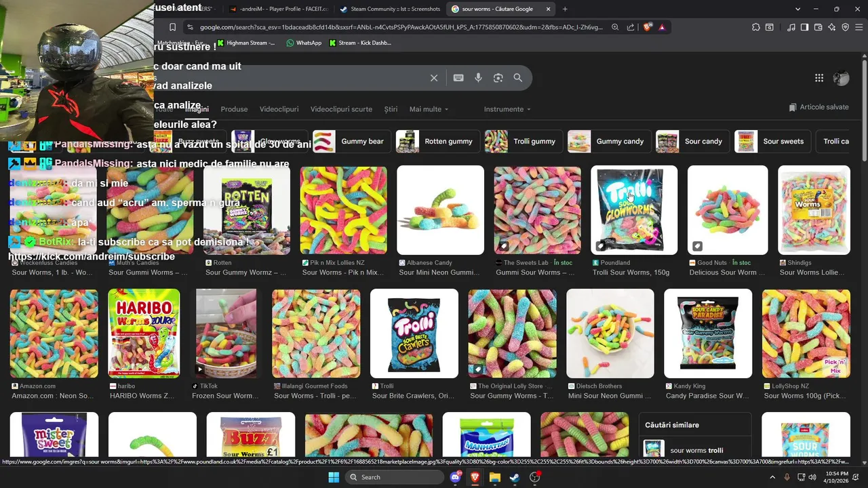Open the Google account avatar menu
This screenshot has width=868, height=488.
(841, 78)
